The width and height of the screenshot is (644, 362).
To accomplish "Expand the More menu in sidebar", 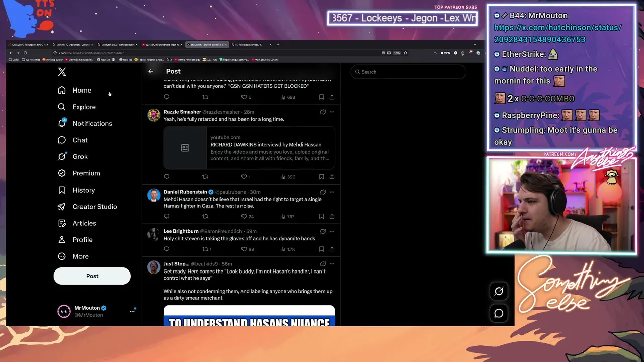I will (73, 256).
